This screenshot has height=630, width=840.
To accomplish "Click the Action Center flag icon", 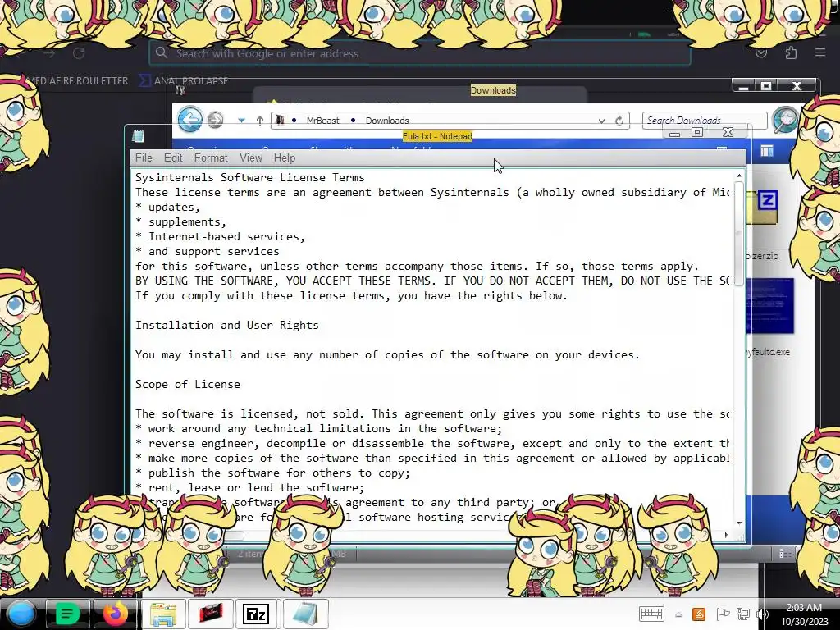I will point(722,614).
